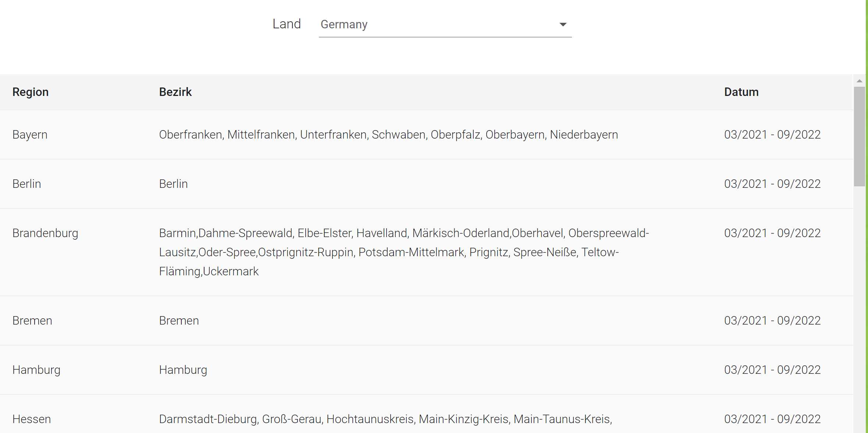Click the Bayern districts list text

click(388, 135)
